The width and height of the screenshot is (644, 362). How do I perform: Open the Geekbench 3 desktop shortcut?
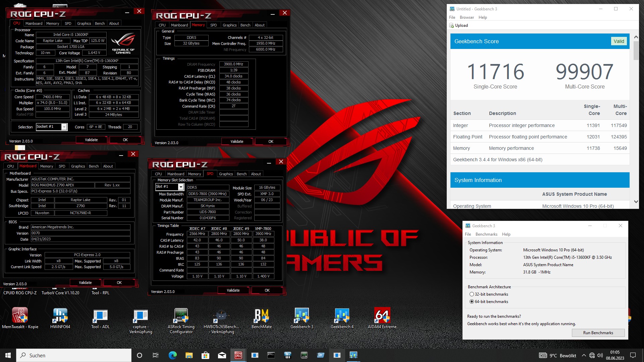pyautogui.click(x=302, y=318)
